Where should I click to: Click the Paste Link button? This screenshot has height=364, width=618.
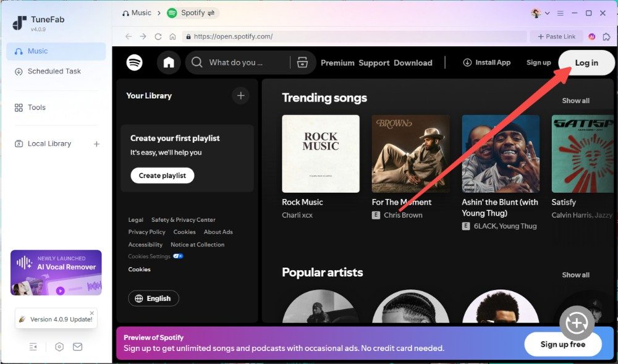pyautogui.click(x=557, y=36)
